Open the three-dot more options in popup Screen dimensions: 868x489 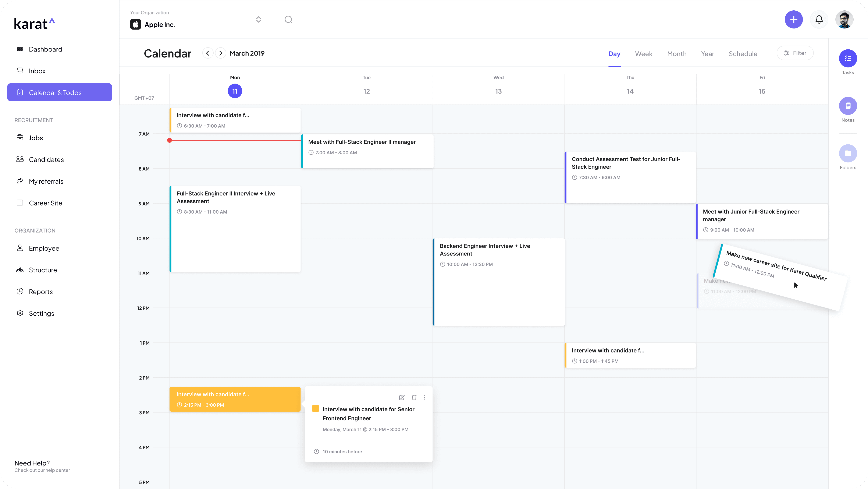(x=424, y=397)
